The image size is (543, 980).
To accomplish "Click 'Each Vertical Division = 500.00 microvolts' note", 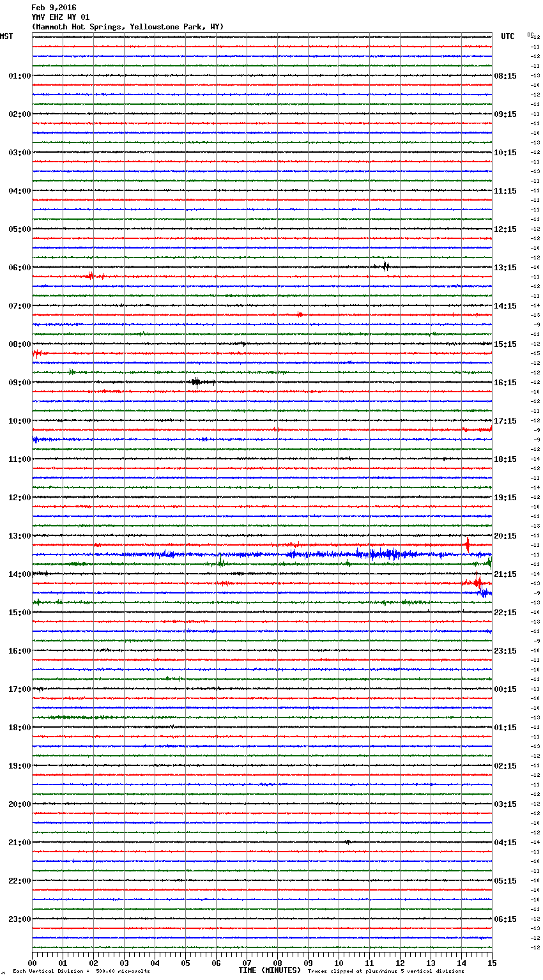I will 81,971.
